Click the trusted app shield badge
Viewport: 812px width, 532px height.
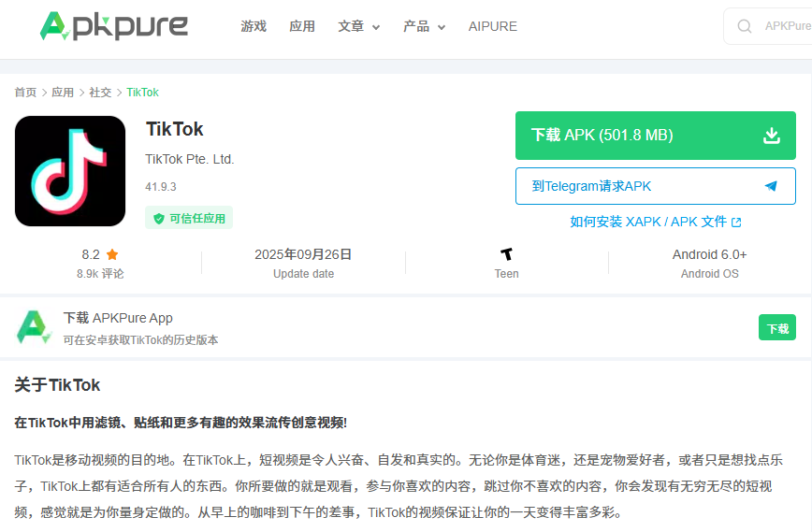pos(189,218)
